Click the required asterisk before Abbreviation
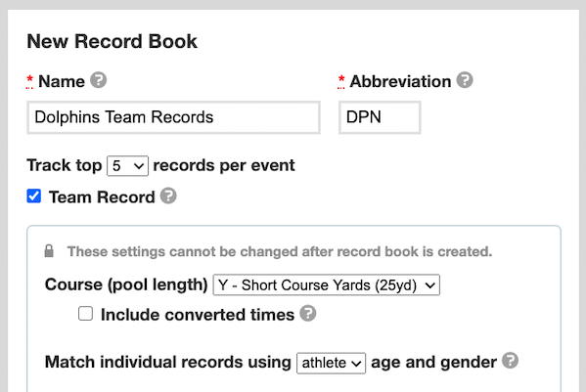 (x=341, y=80)
